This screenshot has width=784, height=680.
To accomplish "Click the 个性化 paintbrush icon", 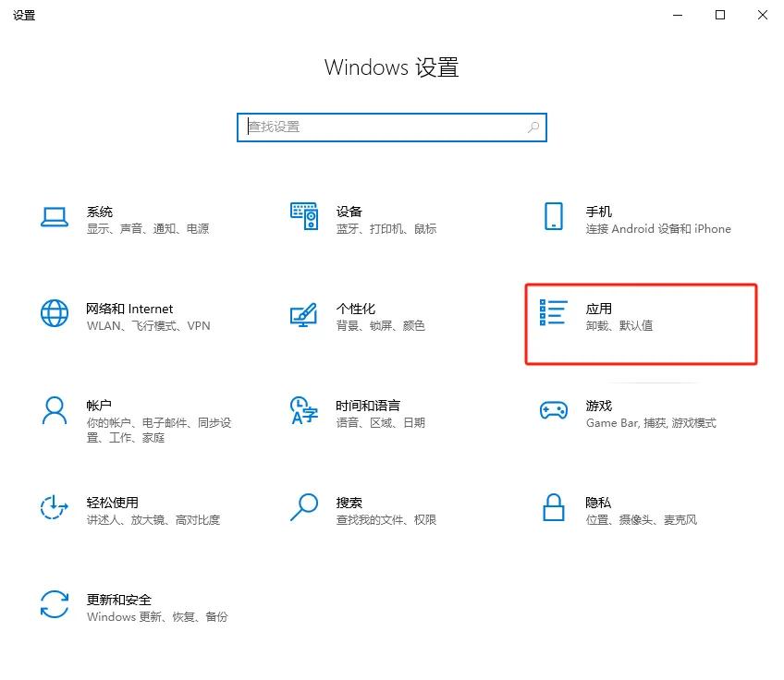I will [303, 315].
